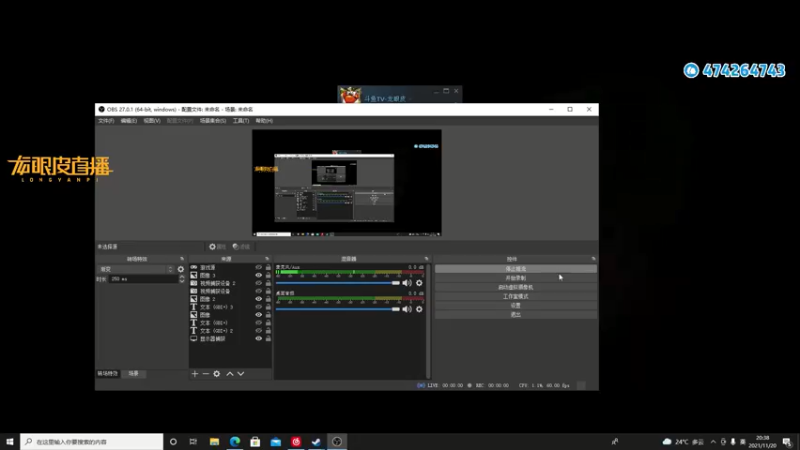Add a new source with the plus icon
The width and height of the screenshot is (800, 450).
(x=194, y=374)
